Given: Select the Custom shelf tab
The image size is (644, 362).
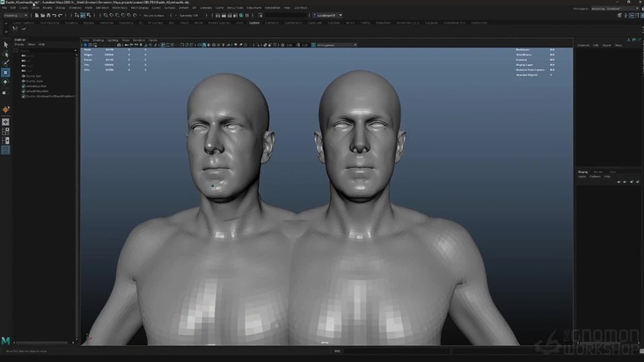Looking at the screenshot, I should tap(254, 23).
